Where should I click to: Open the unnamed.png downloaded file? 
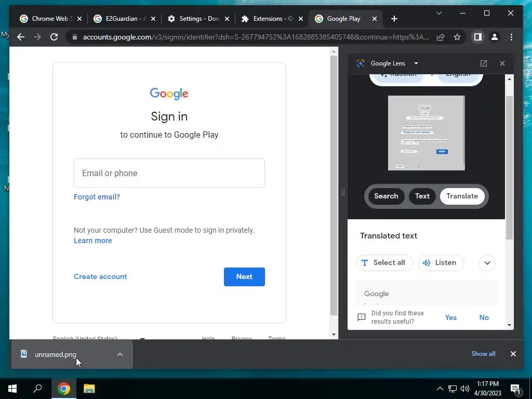point(55,354)
